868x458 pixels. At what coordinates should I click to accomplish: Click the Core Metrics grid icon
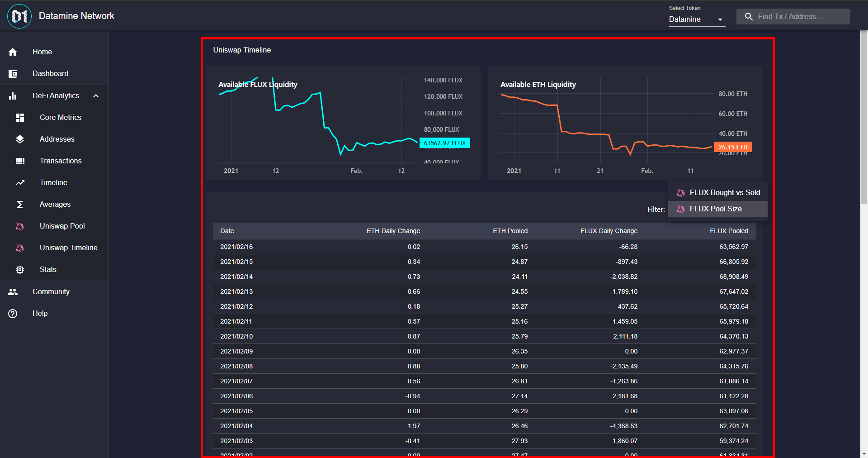tap(20, 118)
